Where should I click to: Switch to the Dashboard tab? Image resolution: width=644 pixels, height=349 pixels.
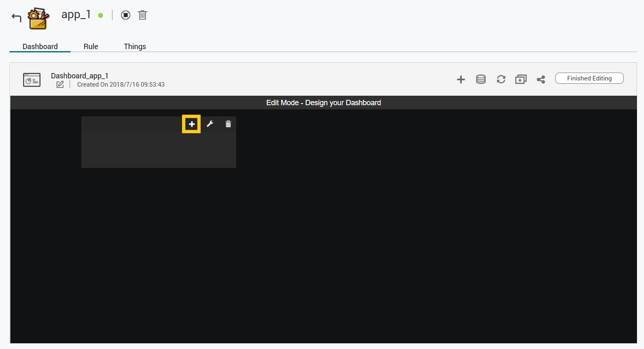40,47
